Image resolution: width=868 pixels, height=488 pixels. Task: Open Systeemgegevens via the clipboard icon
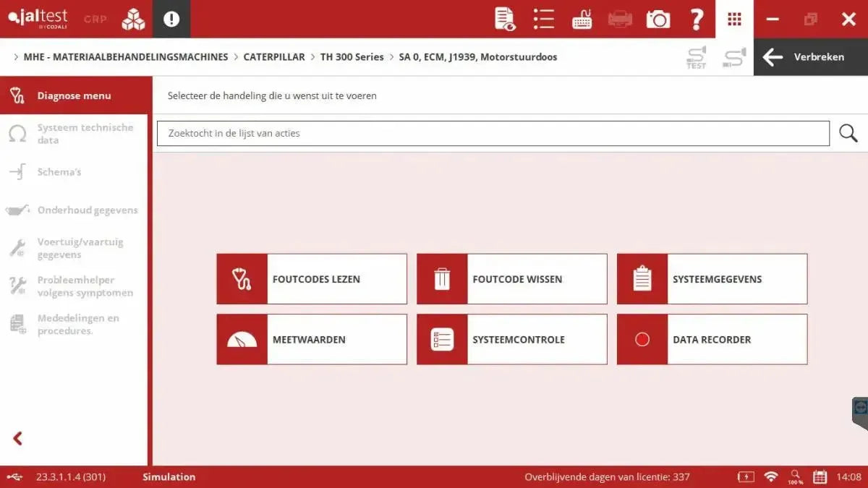(641, 279)
